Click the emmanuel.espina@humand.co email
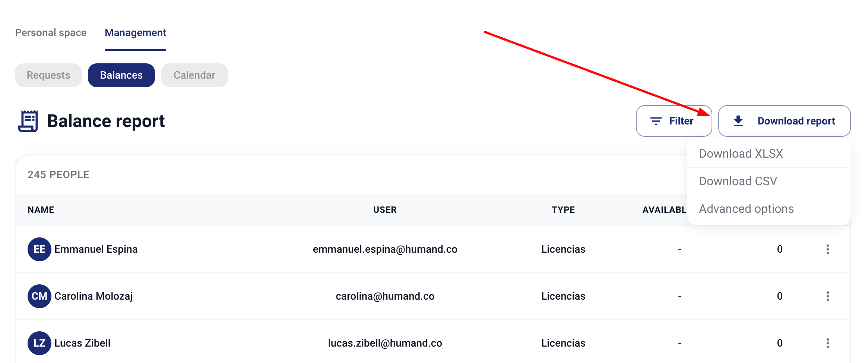868x363 pixels. pyautogui.click(x=385, y=249)
